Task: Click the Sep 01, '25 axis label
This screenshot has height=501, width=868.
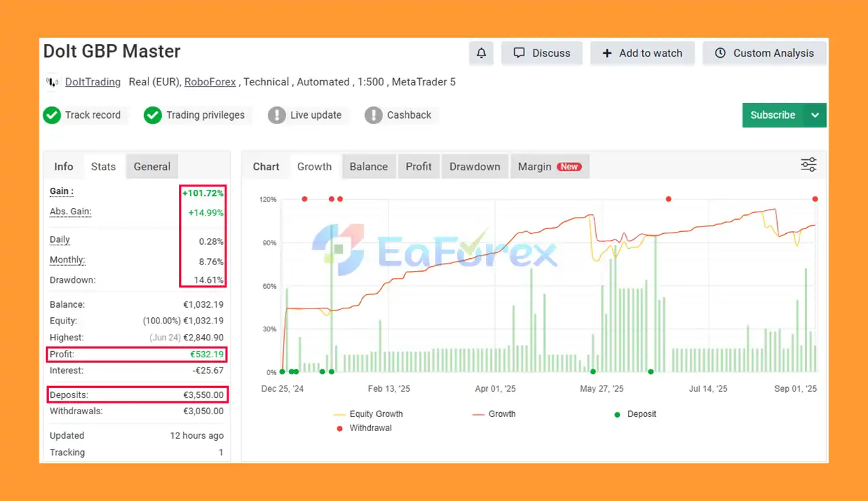Action: pyautogui.click(x=795, y=389)
